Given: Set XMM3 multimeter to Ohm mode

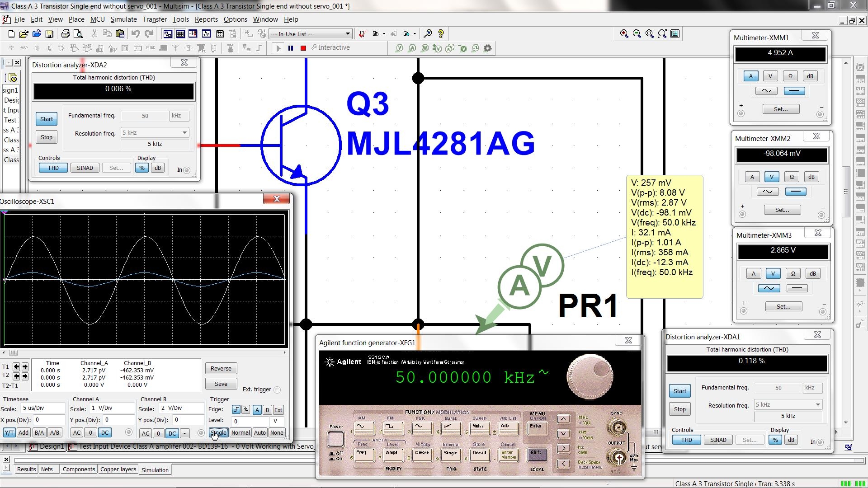Looking at the screenshot, I should pyautogui.click(x=793, y=274).
